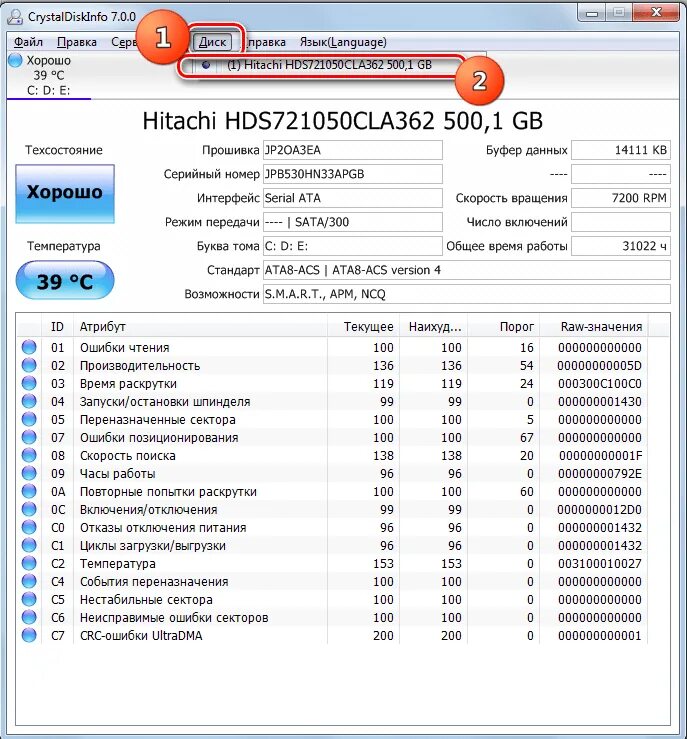The width and height of the screenshot is (687, 739).
Task: Click the Порог column header
Action: pos(504,327)
